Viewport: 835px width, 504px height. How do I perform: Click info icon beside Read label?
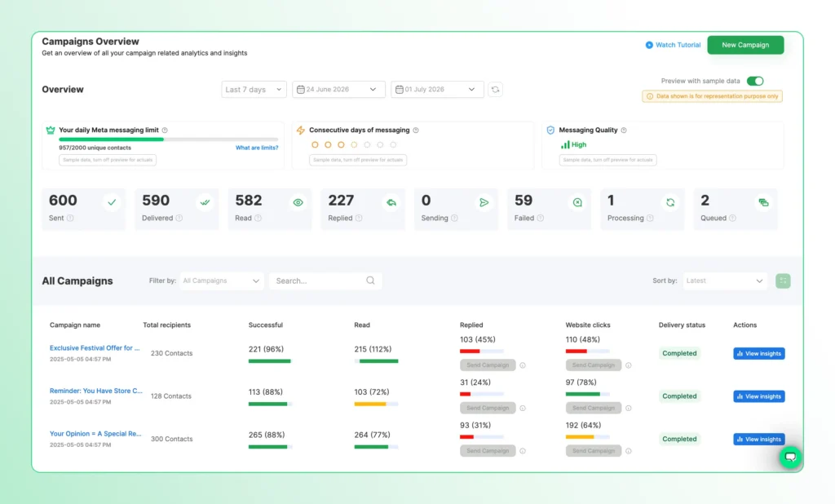point(258,218)
